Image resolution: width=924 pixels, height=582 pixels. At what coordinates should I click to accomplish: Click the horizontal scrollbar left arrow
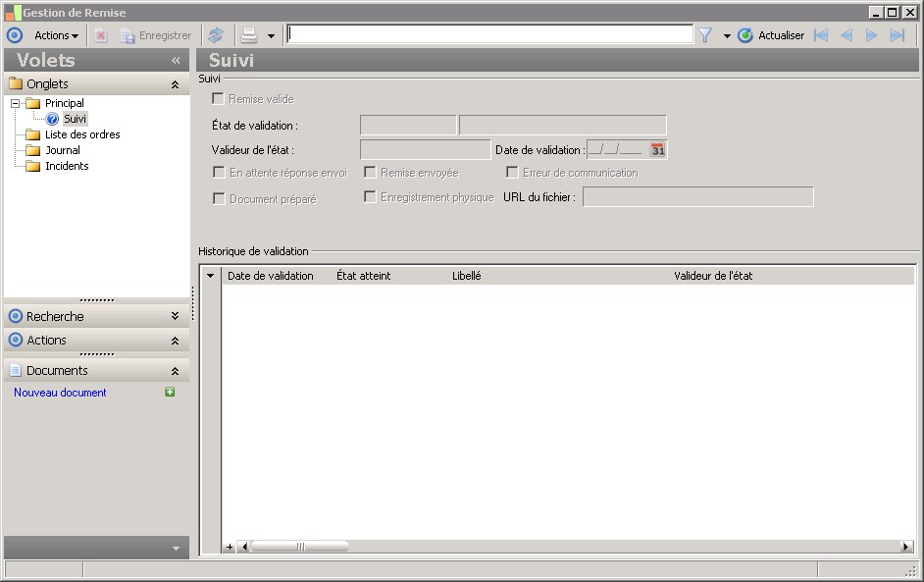pyautogui.click(x=244, y=548)
